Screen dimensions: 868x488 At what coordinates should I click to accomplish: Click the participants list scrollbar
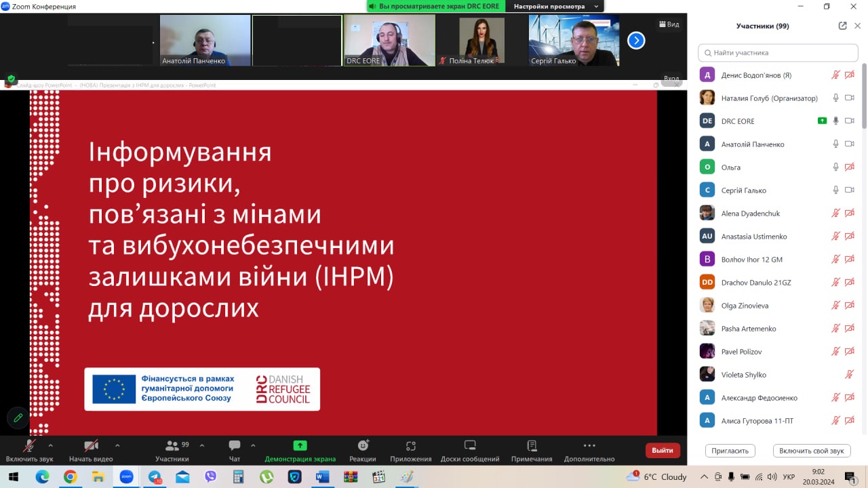[864, 96]
